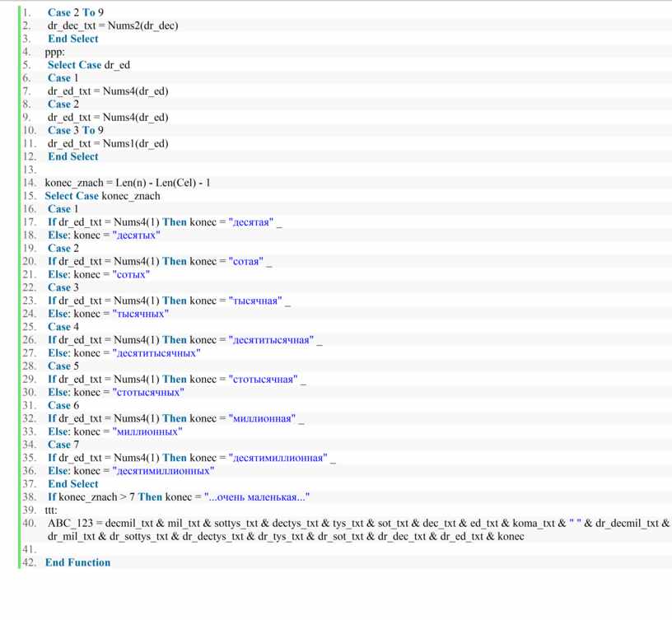Screen dimensions: 672x620
Task: Click the string "десятитысячная"
Action: (271, 340)
